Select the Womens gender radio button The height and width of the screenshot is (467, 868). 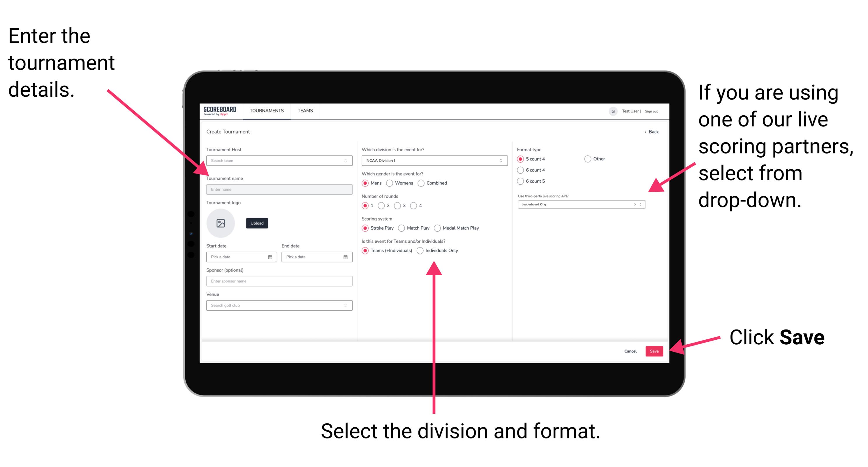tap(390, 183)
